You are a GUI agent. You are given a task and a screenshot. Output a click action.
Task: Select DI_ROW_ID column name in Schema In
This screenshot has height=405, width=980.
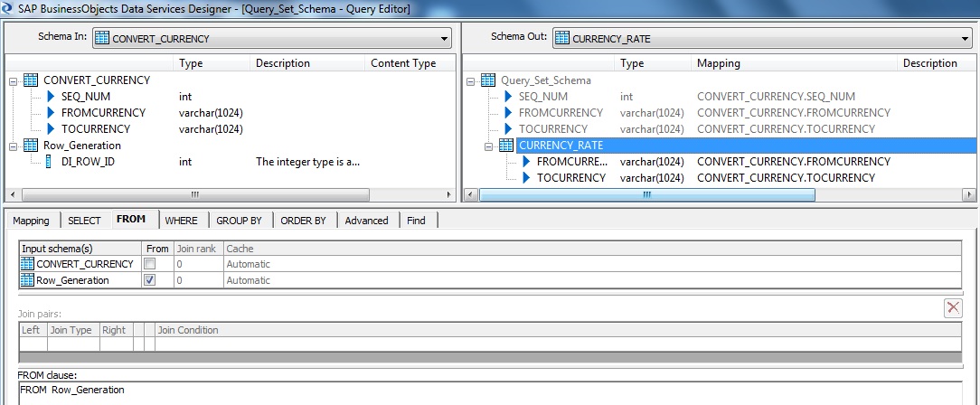click(x=88, y=161)
